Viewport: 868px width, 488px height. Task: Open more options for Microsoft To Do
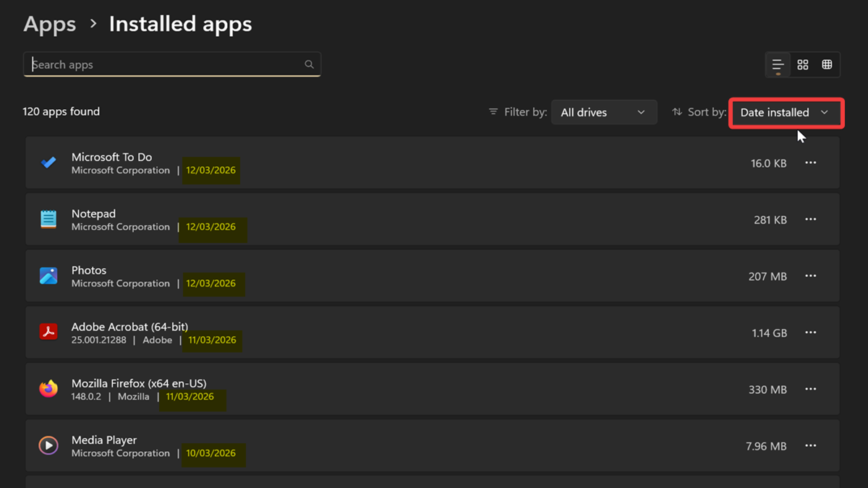(x=810, y=163)
